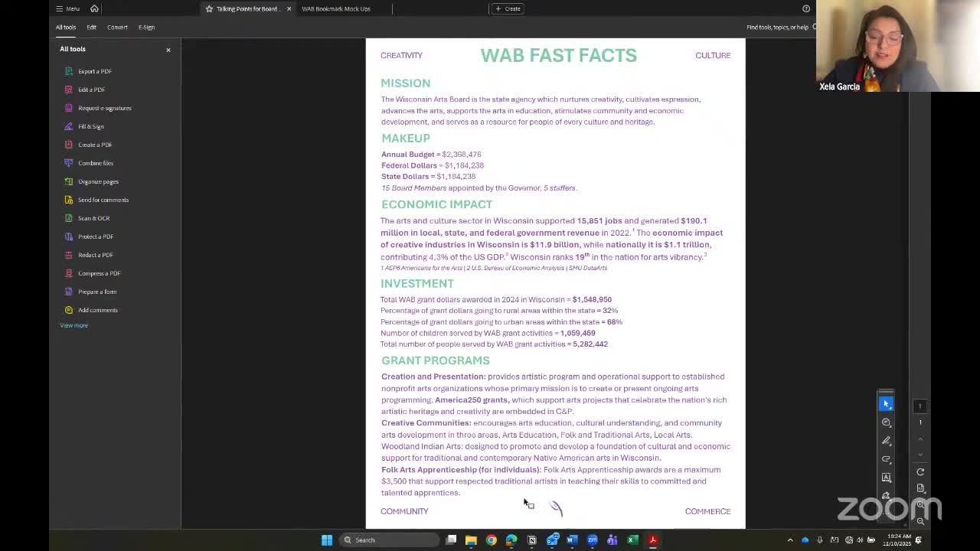
Task: Open the taskbar clock showing 11/10/2025
Action: [897, 540]
